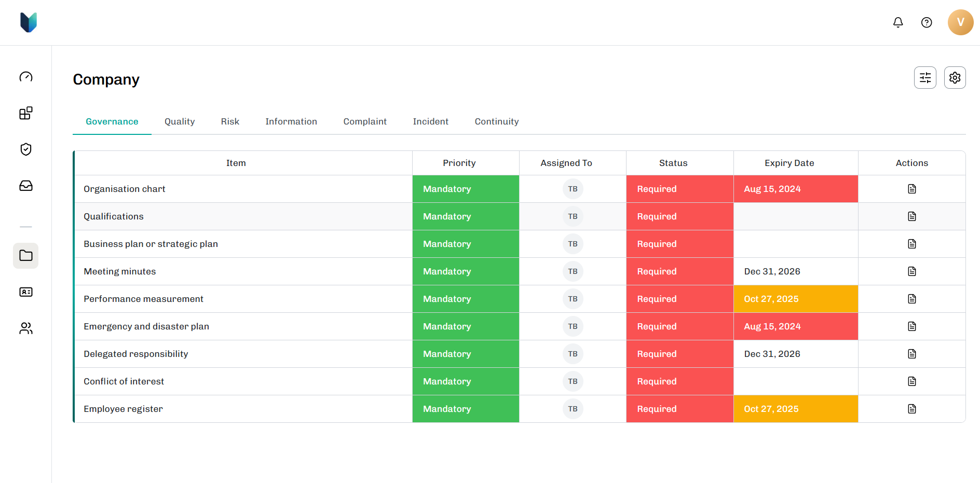Switch to the Quality tab

[179, 121]
